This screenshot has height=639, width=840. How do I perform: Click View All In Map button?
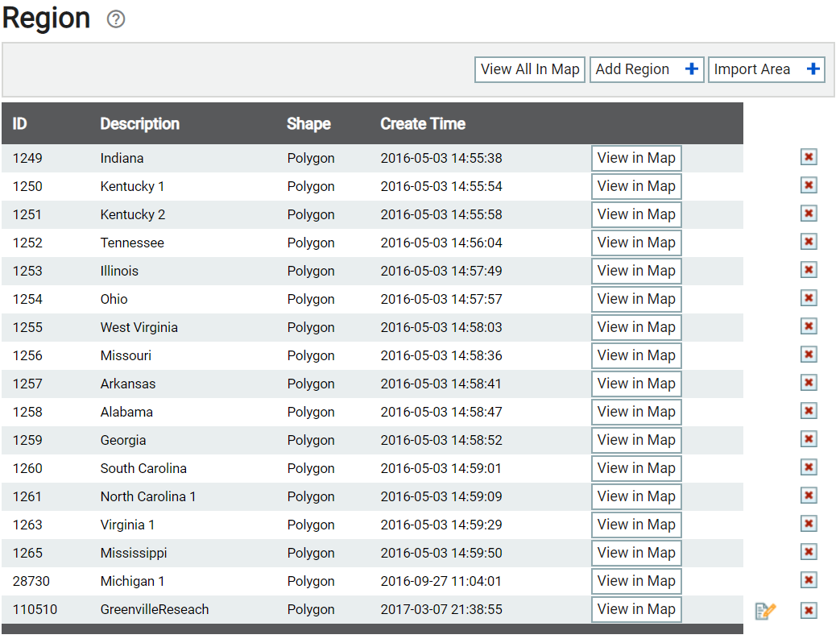tap(529, 69)
